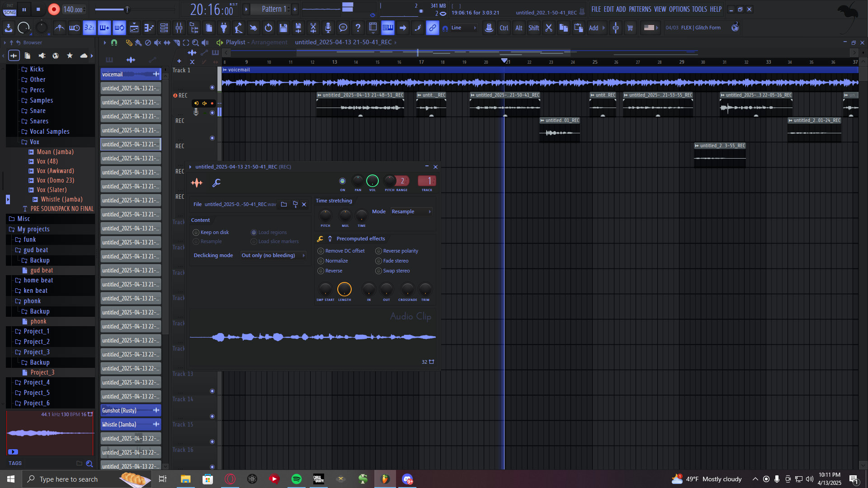The width and height of the screenshot is (868, 488).
Task: Toggle Keep on disk option
Action: pyautogui.click(x=196, y=232)
